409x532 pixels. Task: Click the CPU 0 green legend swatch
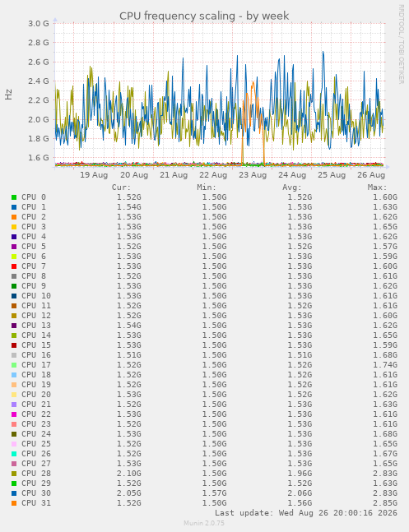14,197
